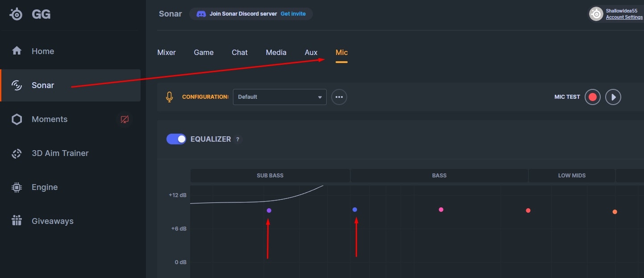Screen dimensions: 644x278
Task: Switch to the Mixer tab
Action: pos(166,52)
